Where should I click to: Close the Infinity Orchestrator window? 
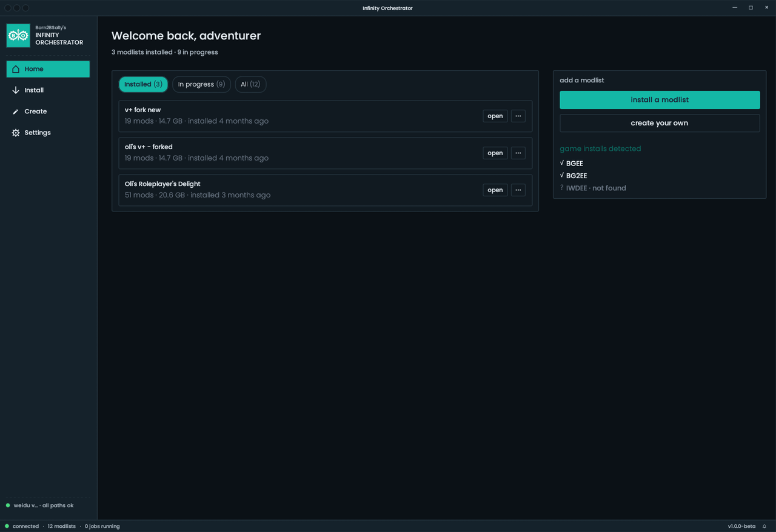pyautogui.click(x=766, y=8)
